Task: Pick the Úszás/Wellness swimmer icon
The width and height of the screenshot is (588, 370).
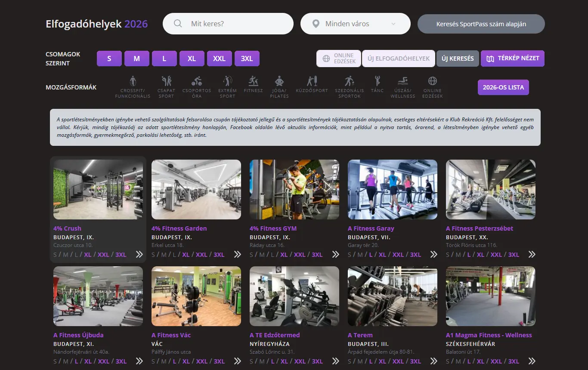Action: tap(403, 81)
